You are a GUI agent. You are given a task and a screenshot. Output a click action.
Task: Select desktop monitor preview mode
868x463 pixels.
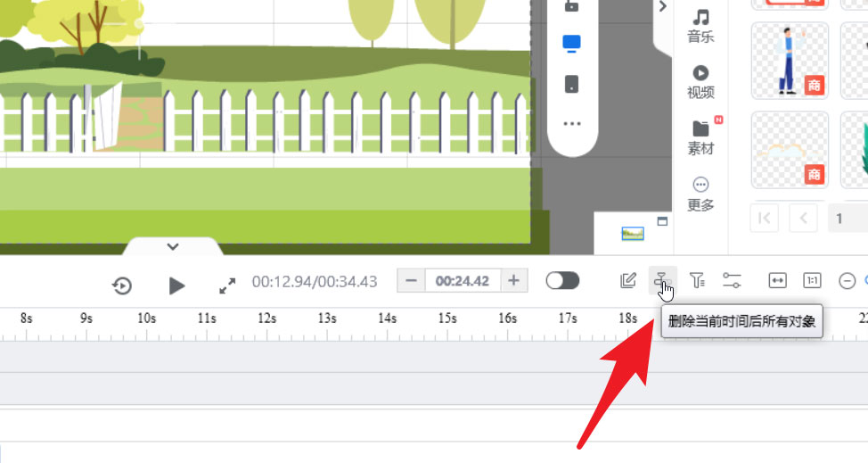571,44
